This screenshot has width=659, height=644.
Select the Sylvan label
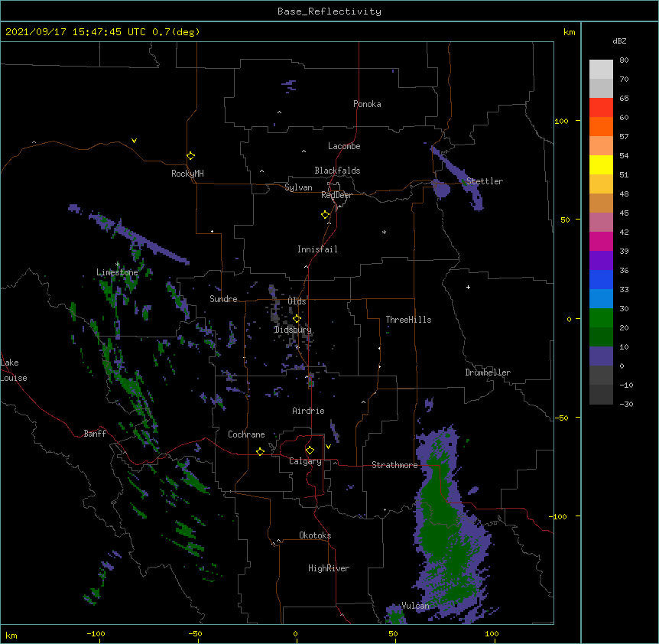pos(298,187)
